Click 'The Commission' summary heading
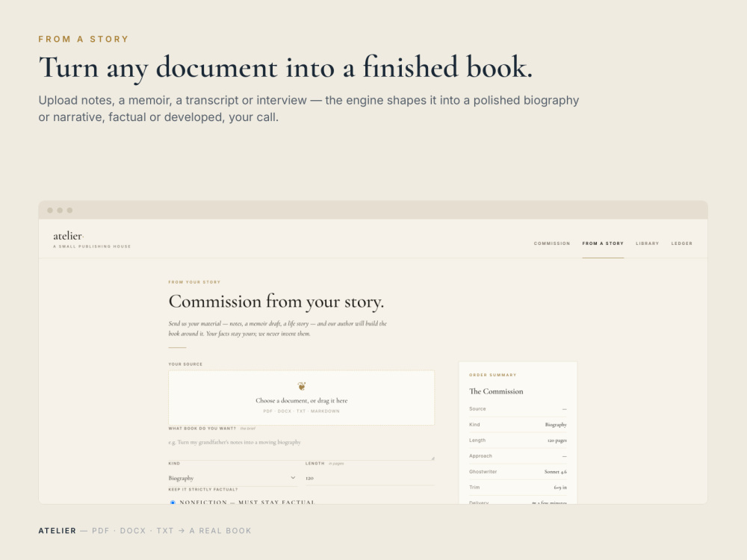This screenshot has width=747, height=560. click(x=496, y=391)
